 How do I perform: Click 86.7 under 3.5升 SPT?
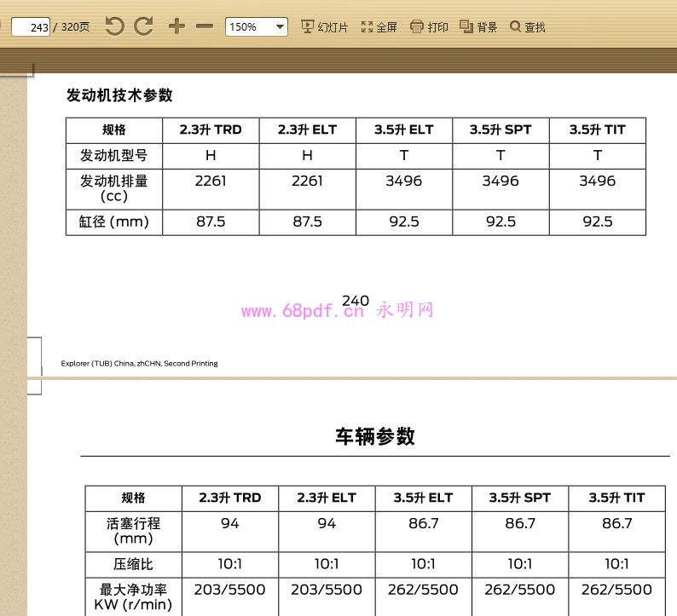click(520, 523)
